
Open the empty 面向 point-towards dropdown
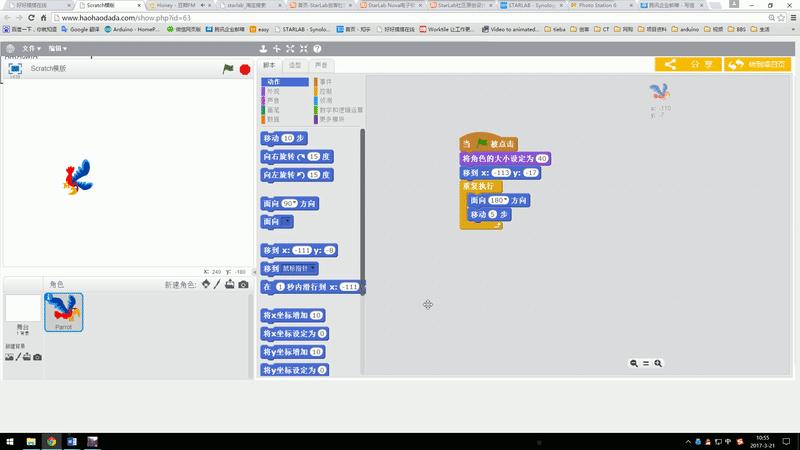[286, 221]
